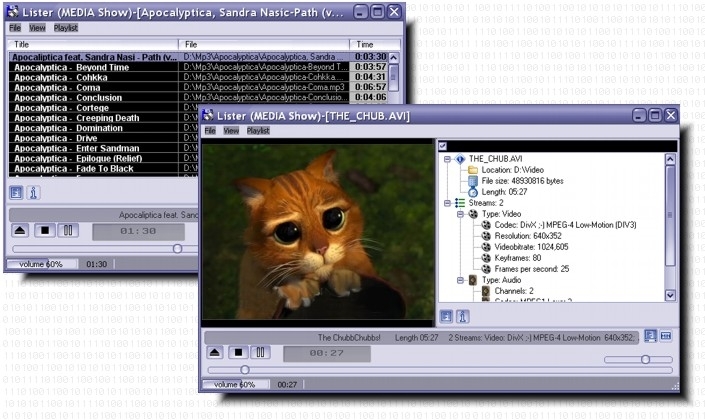
Task: Click the playlist view icon in Apocalyptica window
Action: 16,193
